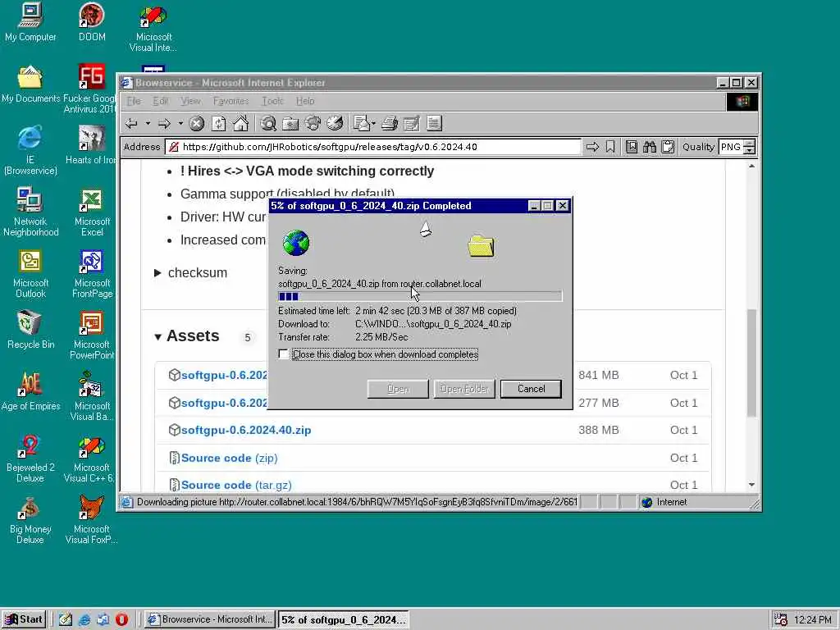
Task: Click the Forward arrow in IE toolbar
Action: [164, 124]
